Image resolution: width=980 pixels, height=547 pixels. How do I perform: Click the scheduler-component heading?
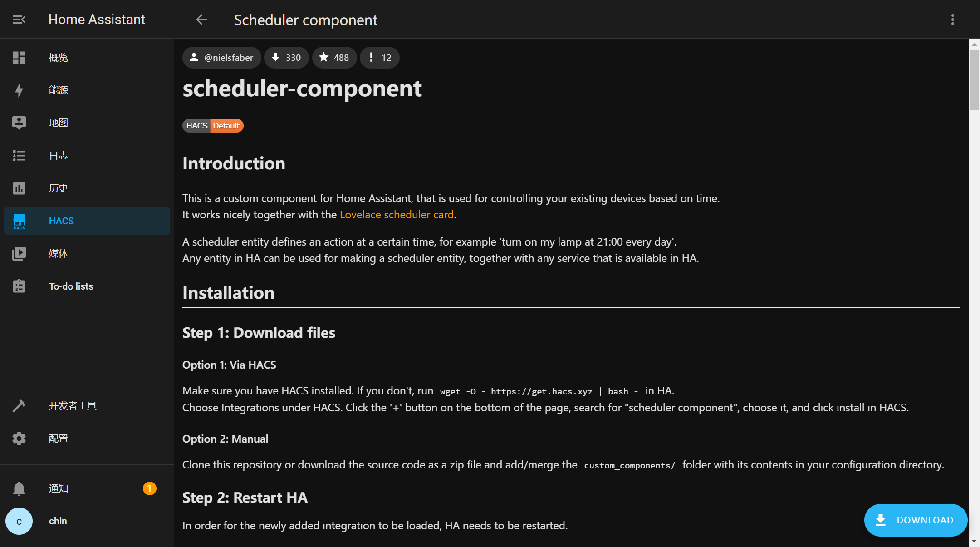(x=302, y=88)
